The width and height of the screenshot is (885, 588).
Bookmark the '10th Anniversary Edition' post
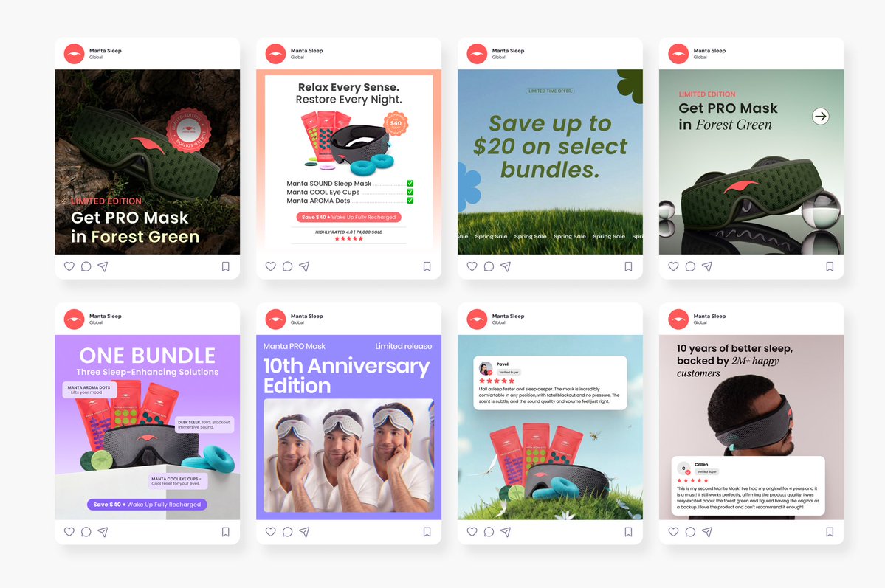coord(427,532)
